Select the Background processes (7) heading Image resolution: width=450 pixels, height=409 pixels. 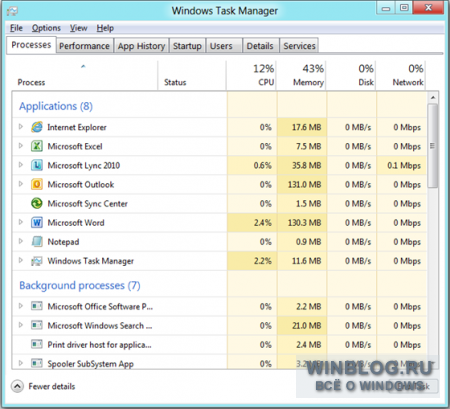pyautogui.click(x=80, y=286)
